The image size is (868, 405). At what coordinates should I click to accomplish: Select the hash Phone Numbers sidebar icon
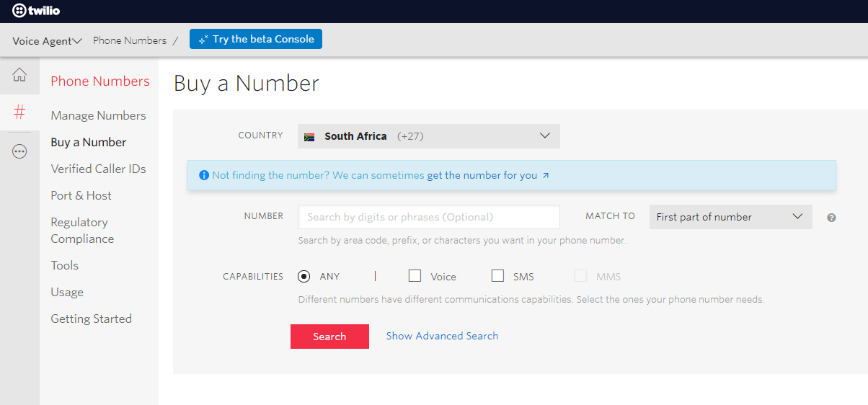coord(19,112)
